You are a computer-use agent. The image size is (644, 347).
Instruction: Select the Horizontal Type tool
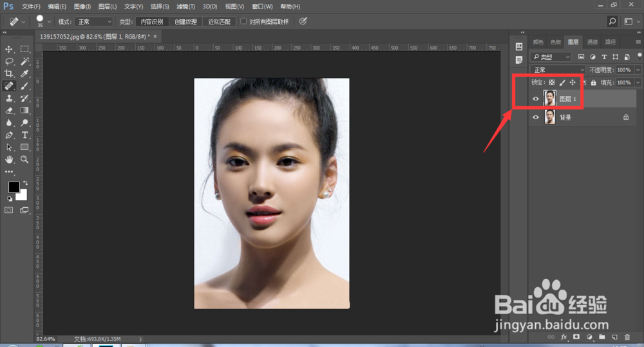tap(24, 135)
